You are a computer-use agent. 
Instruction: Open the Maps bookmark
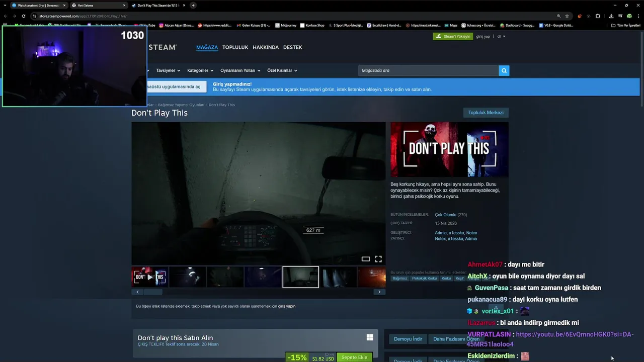451,25
